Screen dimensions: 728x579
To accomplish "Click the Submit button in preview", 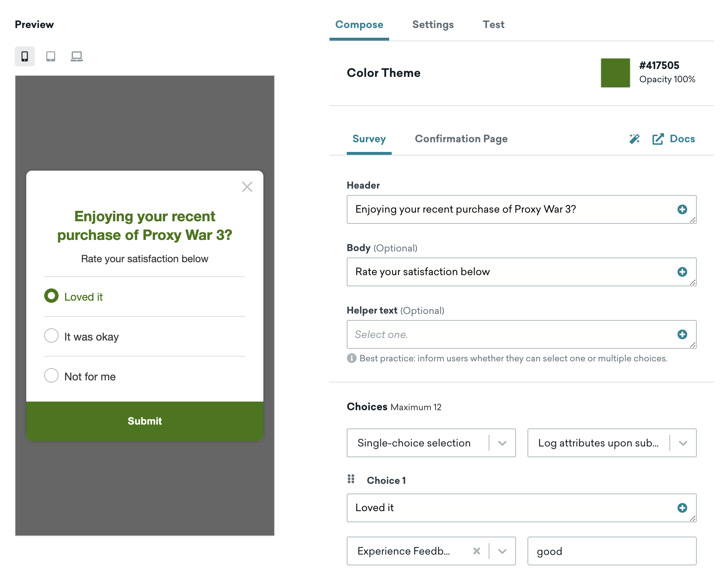I will coord(145,421).
